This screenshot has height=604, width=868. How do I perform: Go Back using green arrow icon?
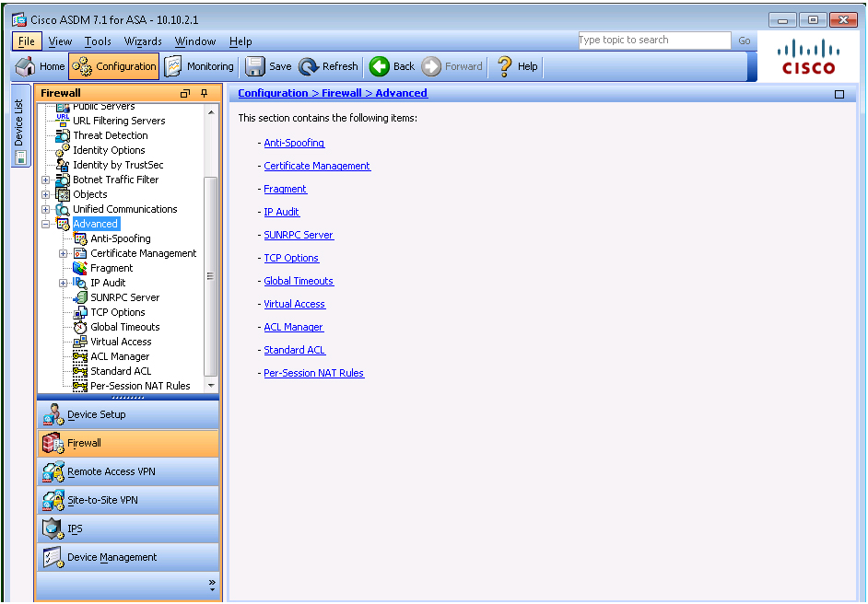tap(380, 66)
